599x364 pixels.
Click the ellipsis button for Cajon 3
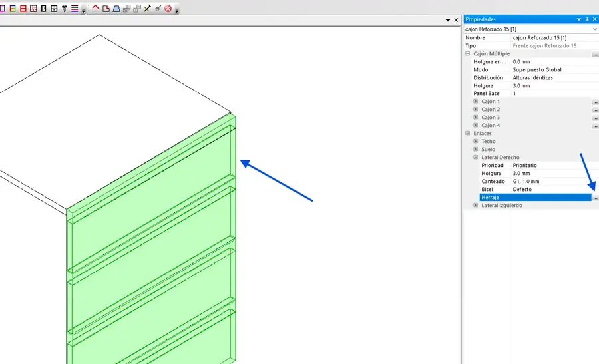point(595,118)
